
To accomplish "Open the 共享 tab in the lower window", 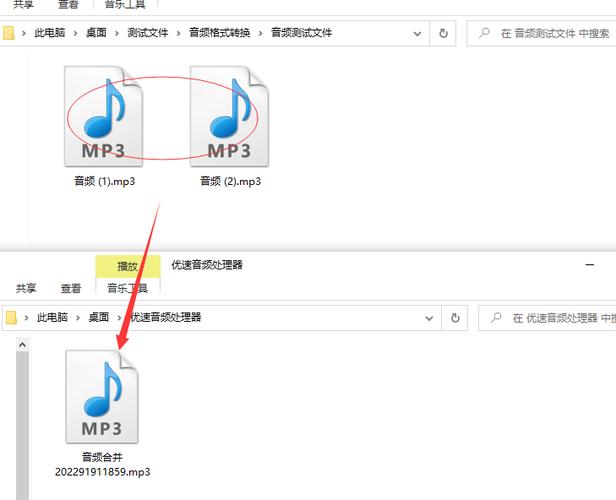I will (x=26, y=288).
